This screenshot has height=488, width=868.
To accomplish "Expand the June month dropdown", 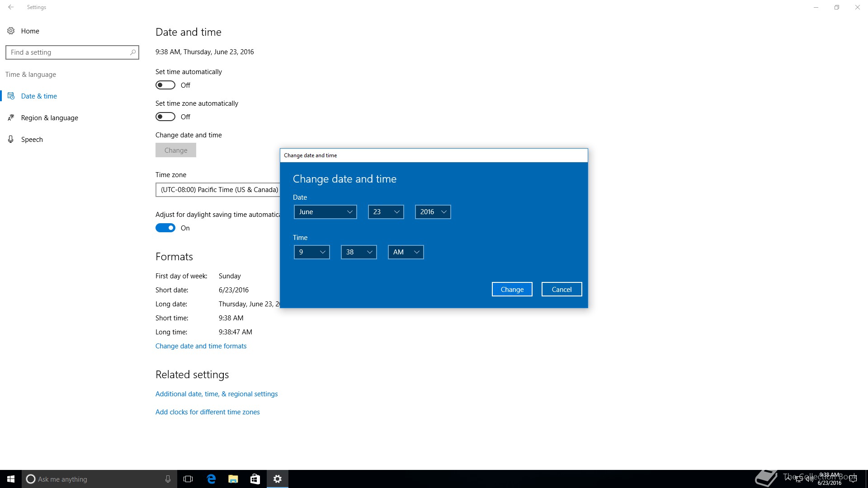I will tap(325, 212).
